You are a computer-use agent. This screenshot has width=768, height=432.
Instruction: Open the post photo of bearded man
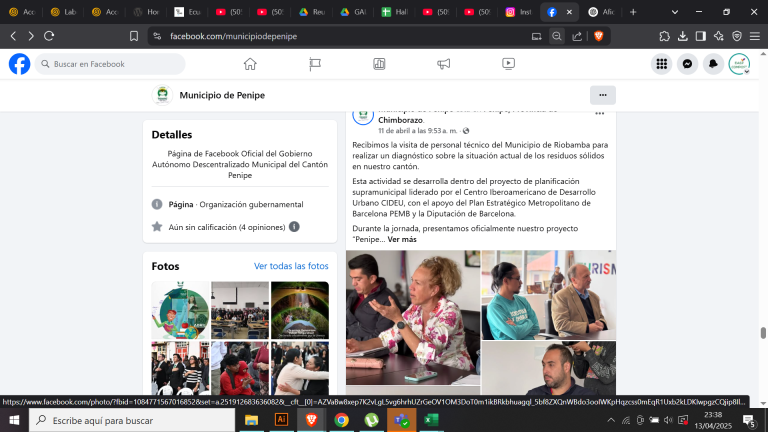[549, 368]
